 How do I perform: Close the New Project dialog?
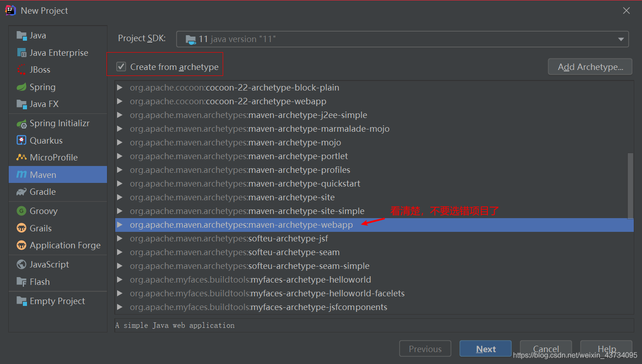[x=626, y=11]
